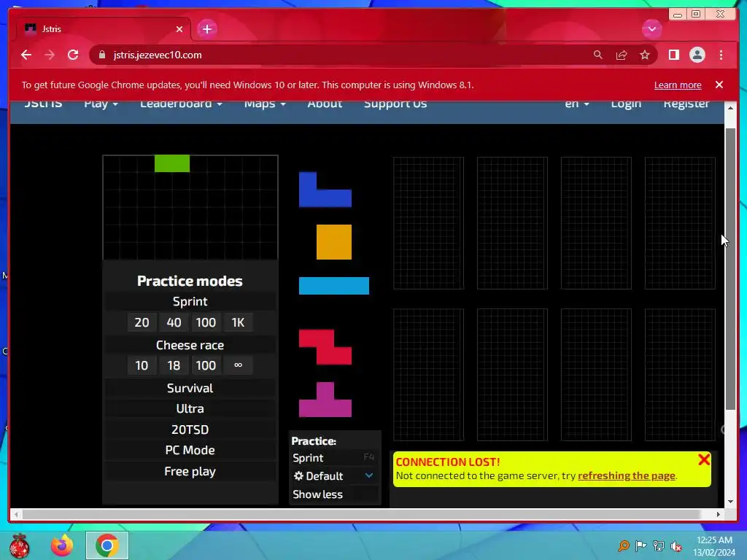Image resolution: width=747 pixels, height=560 pixels.
Task: Click the scroll down arrow
Action: (x=730, y=501)
